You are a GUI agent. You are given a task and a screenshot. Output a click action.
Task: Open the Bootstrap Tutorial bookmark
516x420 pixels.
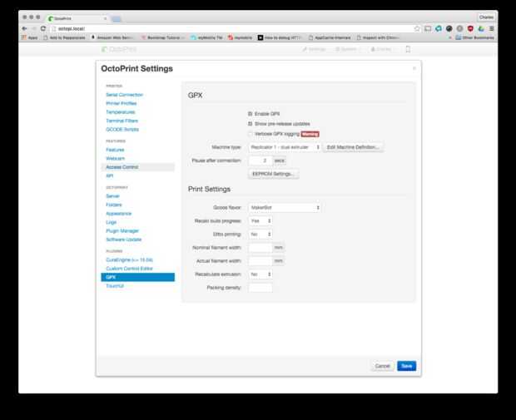(163, 37)
